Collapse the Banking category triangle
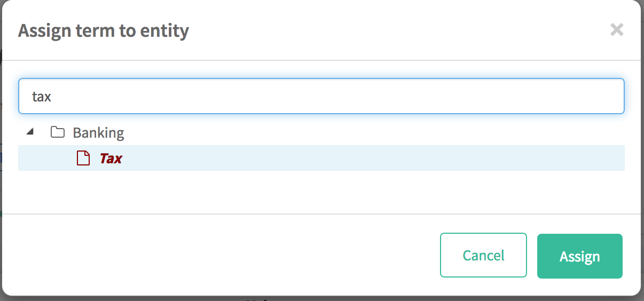 click(30, 132)
